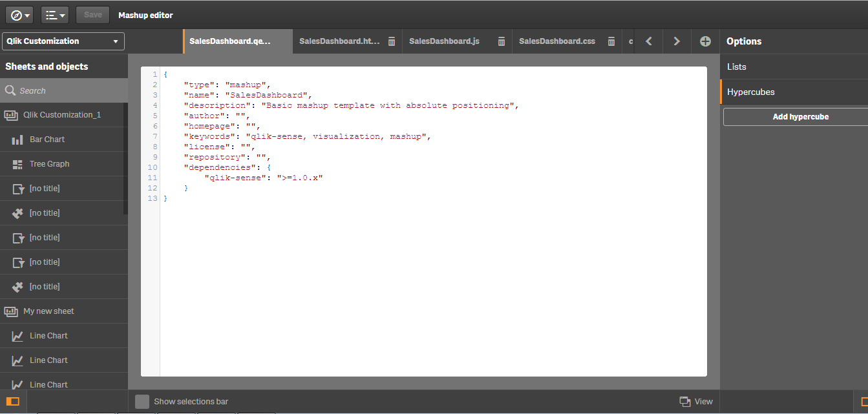Click trash icon next to SalesDashboard.css
Image resolution: width=868 pixels, height=414 pixels.
point(611,41)
